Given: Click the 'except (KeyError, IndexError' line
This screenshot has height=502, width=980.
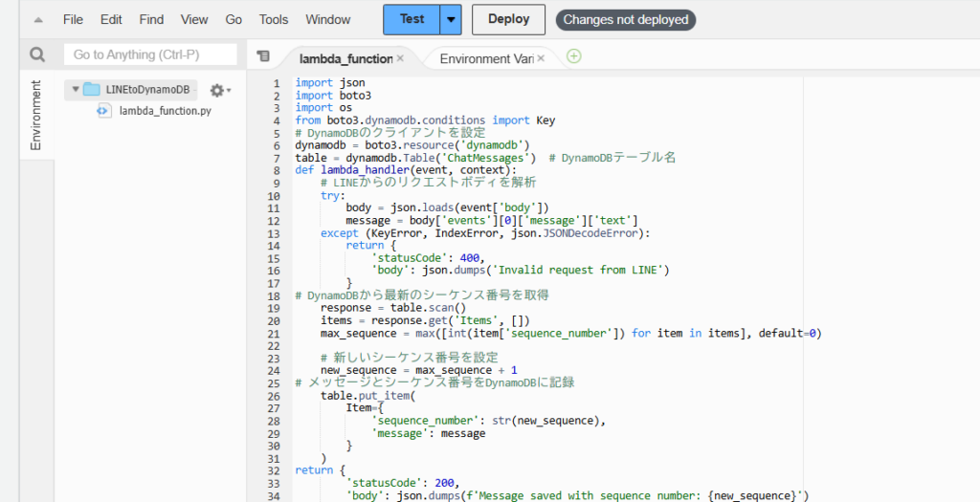Looking at the screenshot, I should pyautogui.click(x=485, y=233).
